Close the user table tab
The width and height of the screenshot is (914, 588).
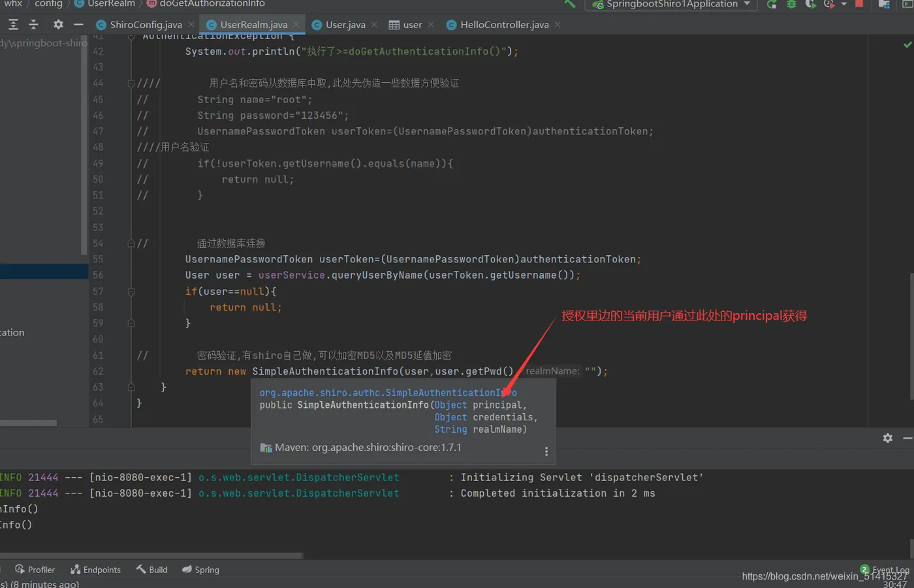click(431, 25)
